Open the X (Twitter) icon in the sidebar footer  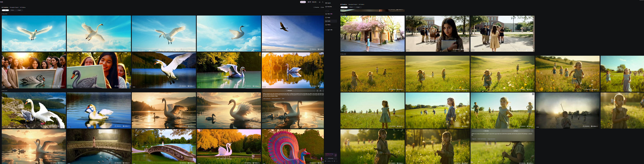327,161
